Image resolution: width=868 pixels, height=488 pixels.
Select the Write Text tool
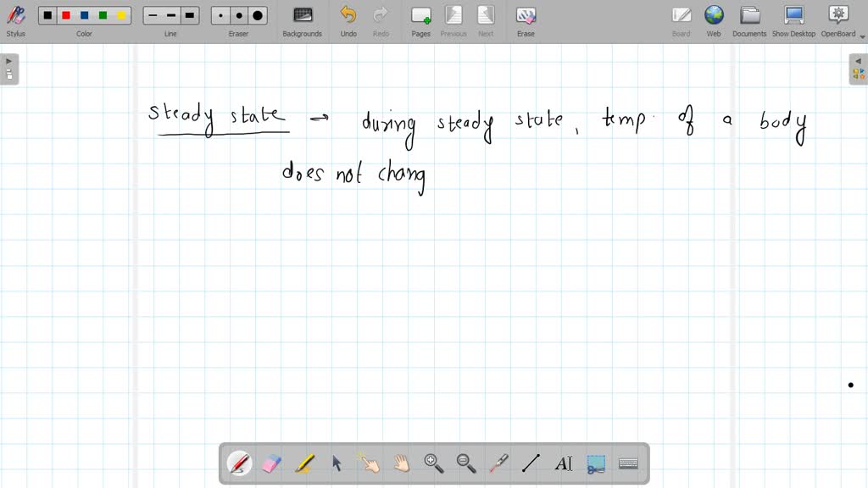[x=563, y=463]
